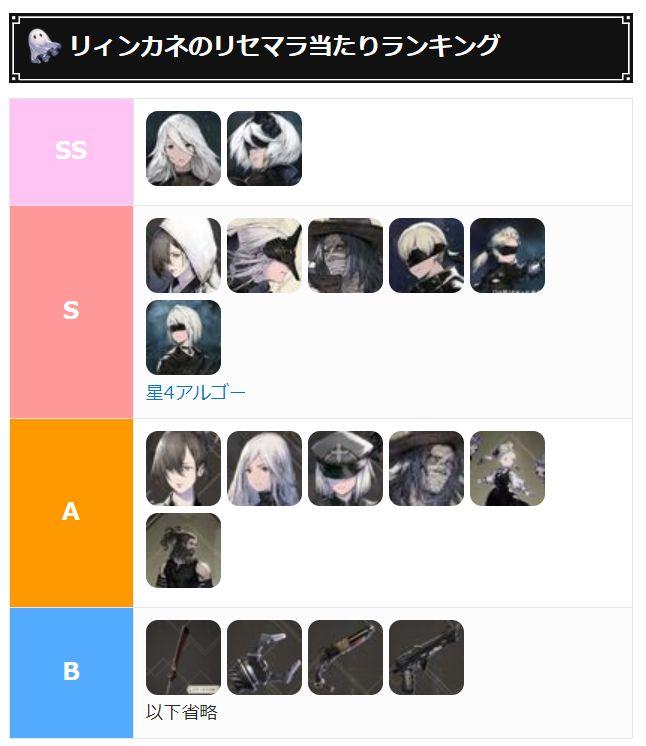Click the ghost mascot icon in header

(x=44, y=46)
